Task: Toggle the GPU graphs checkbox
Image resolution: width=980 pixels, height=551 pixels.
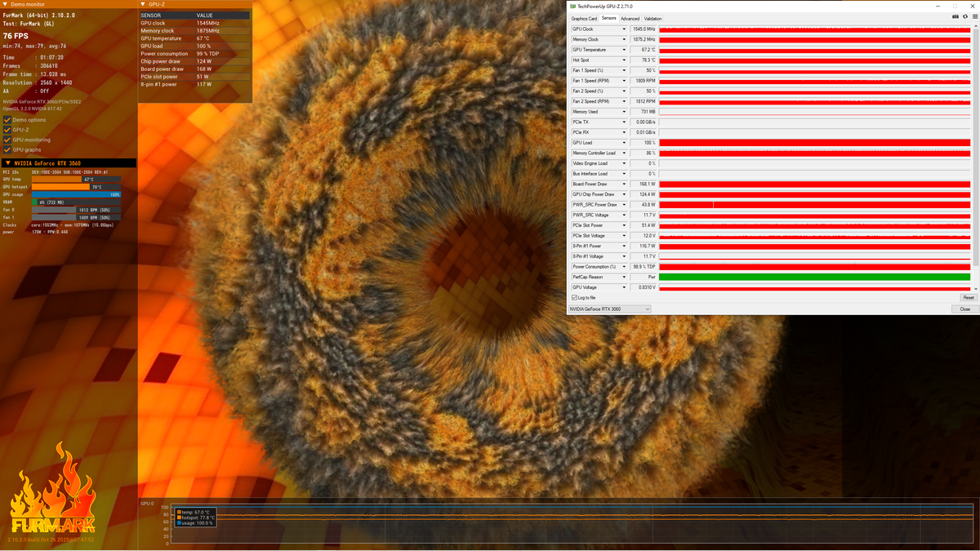Action: tap(7, 149)
